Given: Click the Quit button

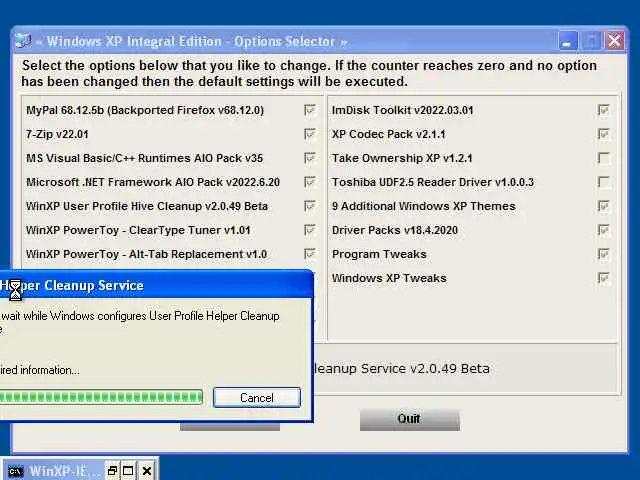Looking at the screenshot, I should tap(409, 419).
